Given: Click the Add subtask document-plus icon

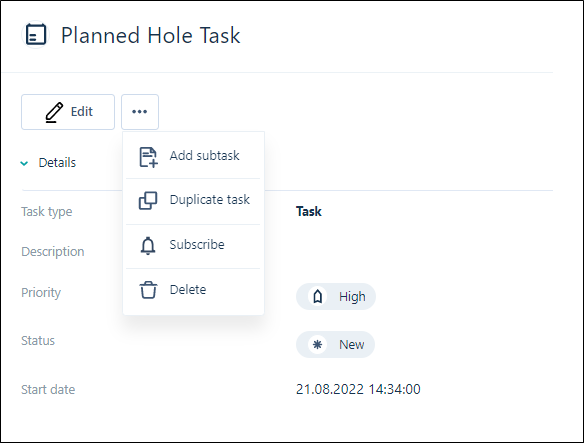Looking at the screenshot, I should point(148,157).
